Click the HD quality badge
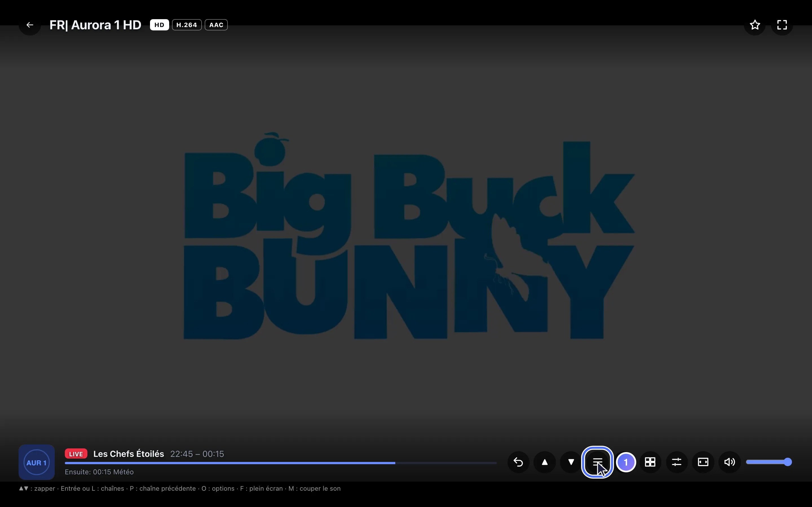Image resolution: width=812 pixels, height=507 pixels. [x=159, y=25]
